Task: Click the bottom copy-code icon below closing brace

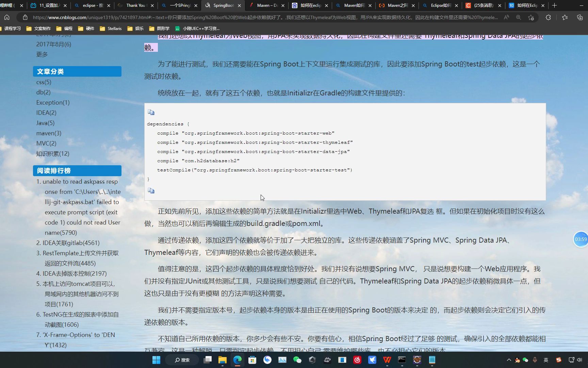Action: (151, 190)
